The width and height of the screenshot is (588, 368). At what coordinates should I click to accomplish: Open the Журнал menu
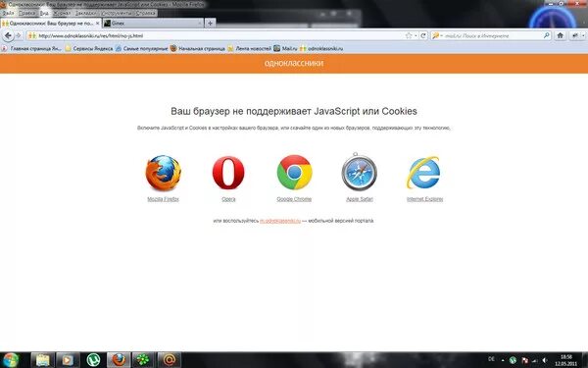tap(62, 13)
